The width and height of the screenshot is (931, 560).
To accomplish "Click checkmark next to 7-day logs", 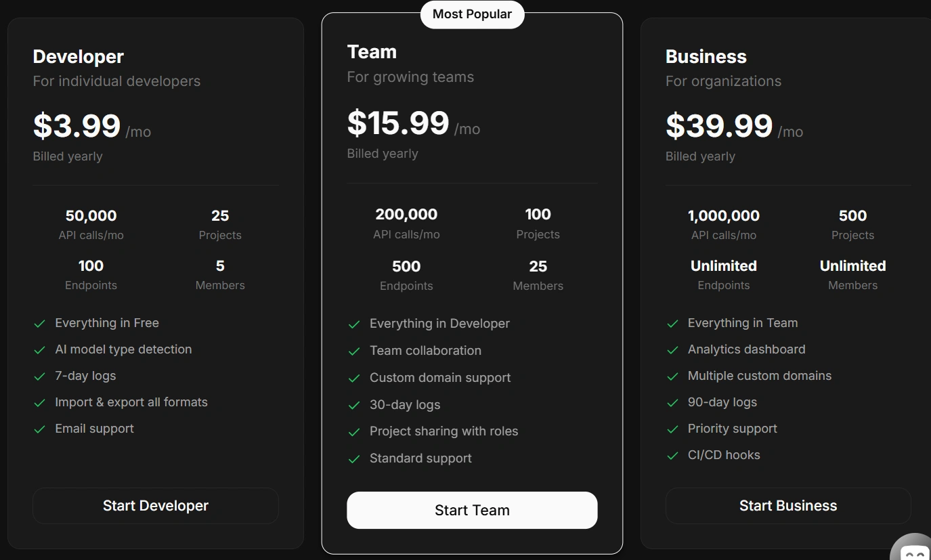I will (40, 376).
